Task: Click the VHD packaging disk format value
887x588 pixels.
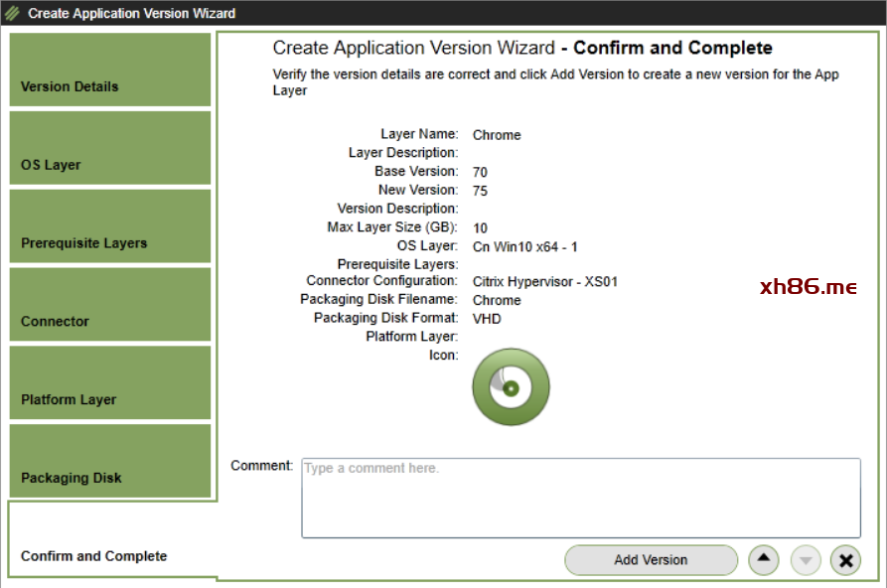Action: click(x=487, y=319)
